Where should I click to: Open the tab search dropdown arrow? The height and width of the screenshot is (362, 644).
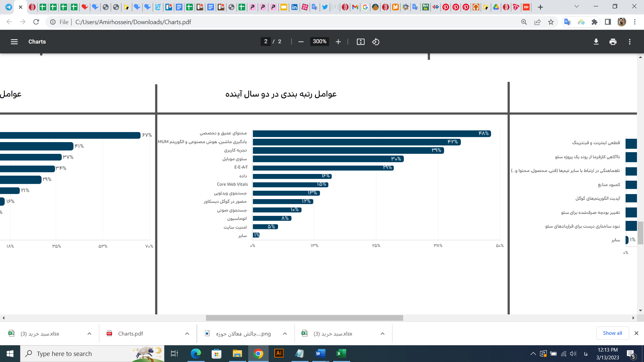577,7
